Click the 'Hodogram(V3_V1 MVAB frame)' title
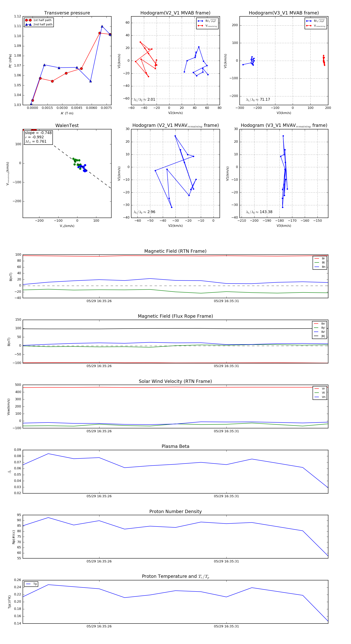 284,13
